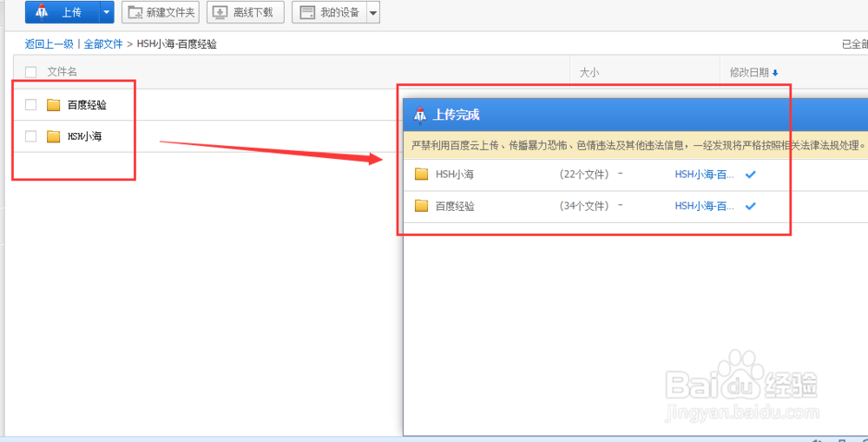
Task: Click the (22个文件) count text
Action: 586,175
